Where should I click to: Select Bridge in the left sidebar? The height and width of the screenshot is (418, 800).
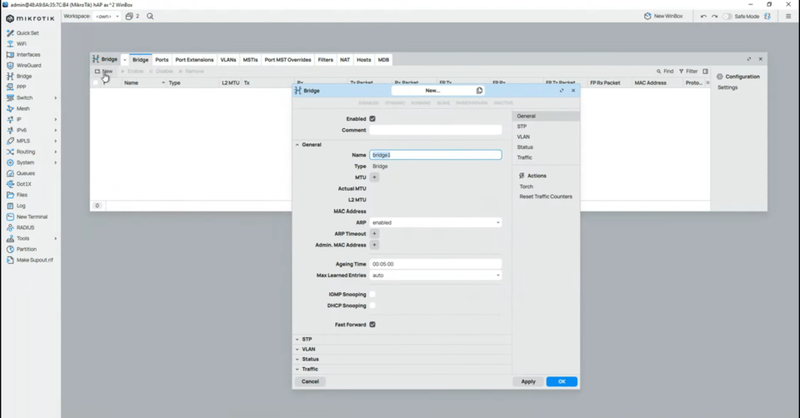(19, 76)
